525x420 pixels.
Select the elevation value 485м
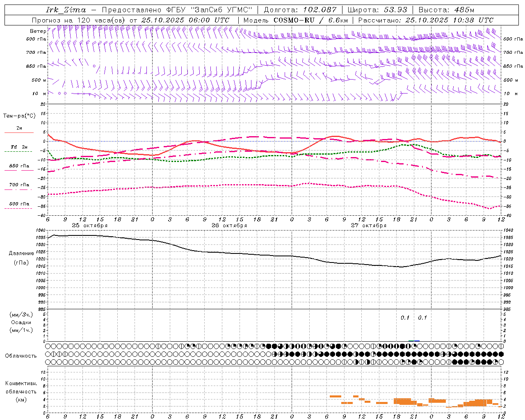click(x=464, y=10)
